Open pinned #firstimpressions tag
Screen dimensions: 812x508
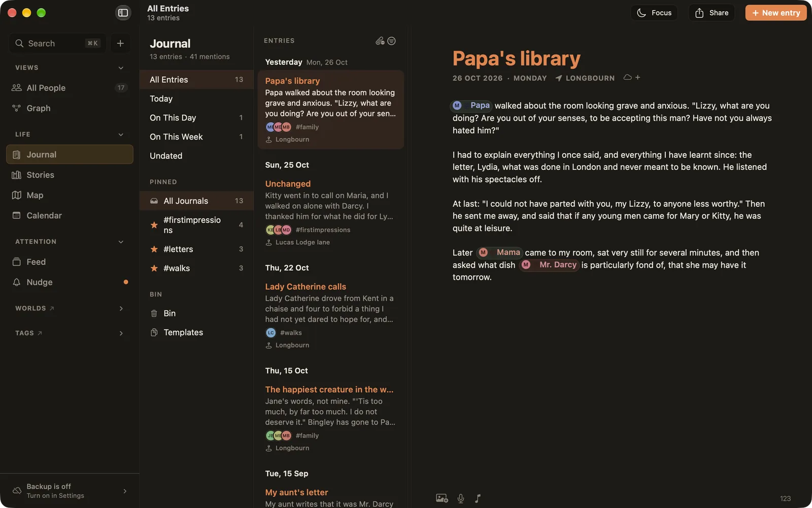(196, 225)
